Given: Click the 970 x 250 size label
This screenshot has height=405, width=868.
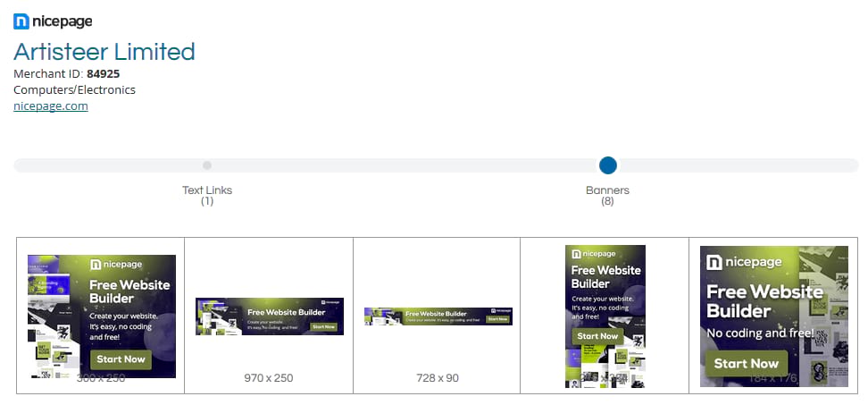Looking at the screenshot, I should coord(269,378).
